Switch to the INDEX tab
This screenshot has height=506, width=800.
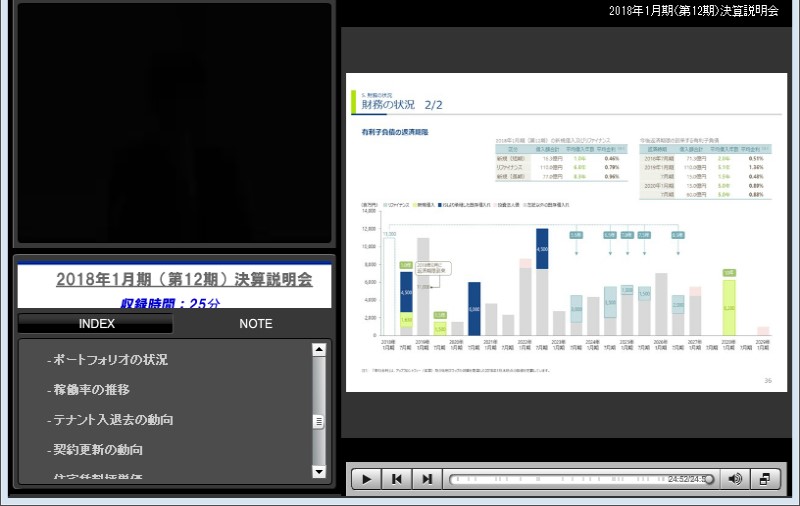(96, 323)
